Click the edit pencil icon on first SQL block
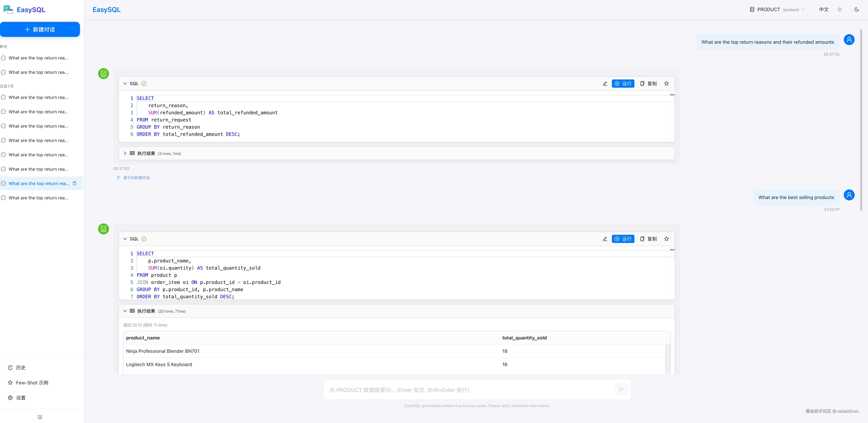Image resolution: width=868 pixels, height=423 pixels. point(605,84)
